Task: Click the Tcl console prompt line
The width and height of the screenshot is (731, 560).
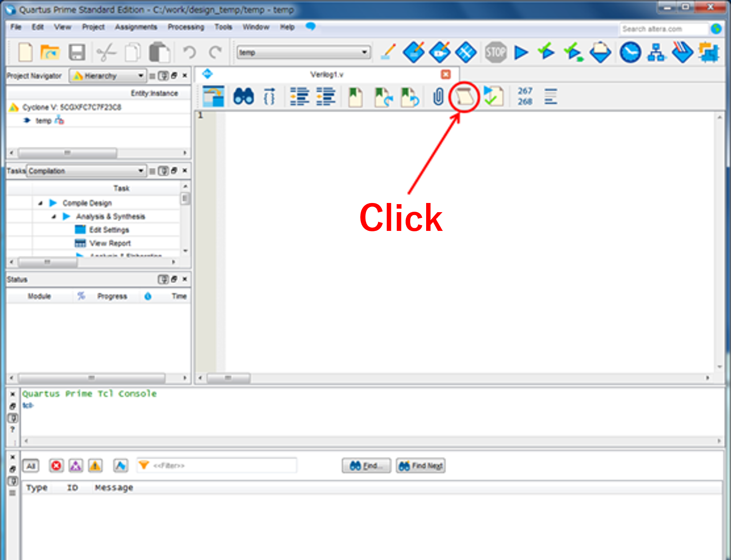Action: [x=28, y=405]
